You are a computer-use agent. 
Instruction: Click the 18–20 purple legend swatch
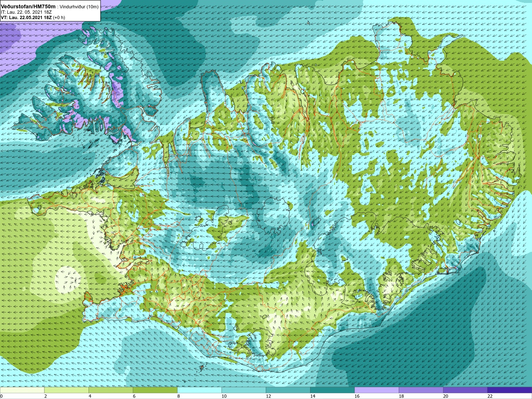click(x=421, y=390)
